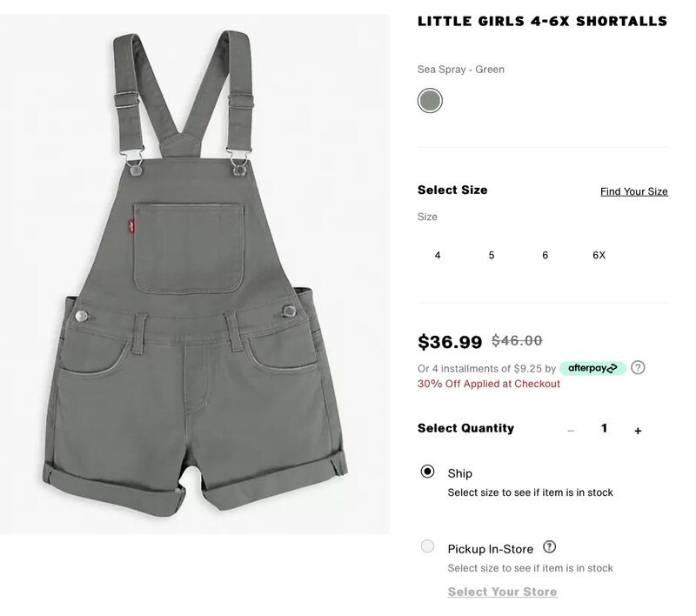Click the $36.99 sale price
The width and height of the screenshot is (696, 616).
[x=450, y=342]
